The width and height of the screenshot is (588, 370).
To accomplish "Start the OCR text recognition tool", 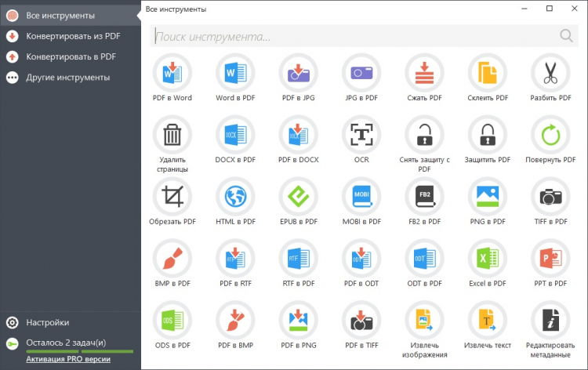I will (361, 134).
